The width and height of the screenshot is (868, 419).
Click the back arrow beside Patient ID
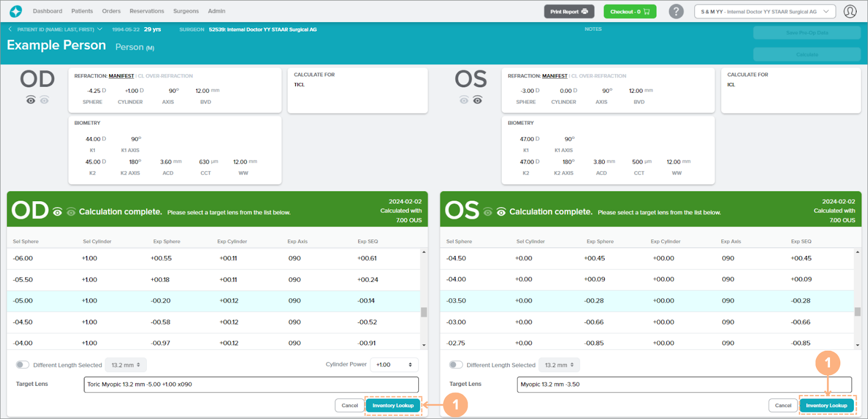[10, 29]
